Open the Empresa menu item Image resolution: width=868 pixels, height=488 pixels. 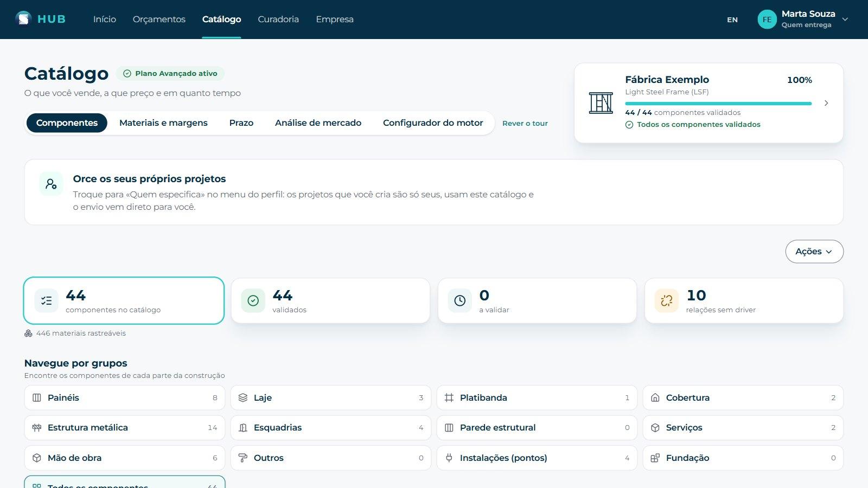[x=335, y=19]
